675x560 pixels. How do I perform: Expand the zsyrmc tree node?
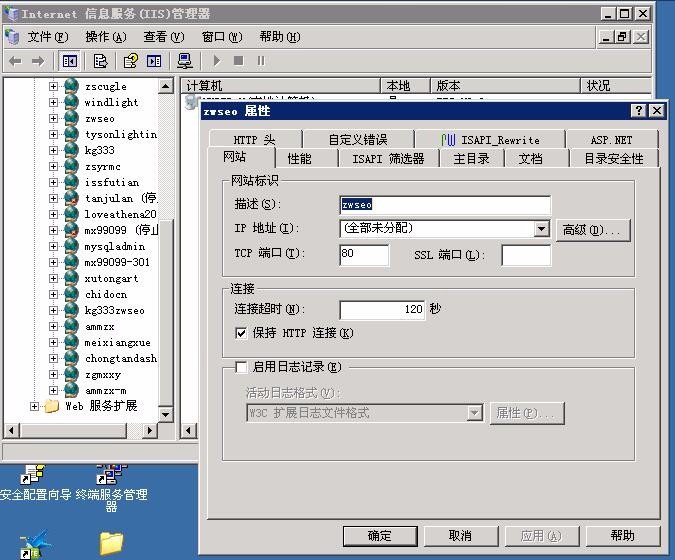tap(53, 166)
